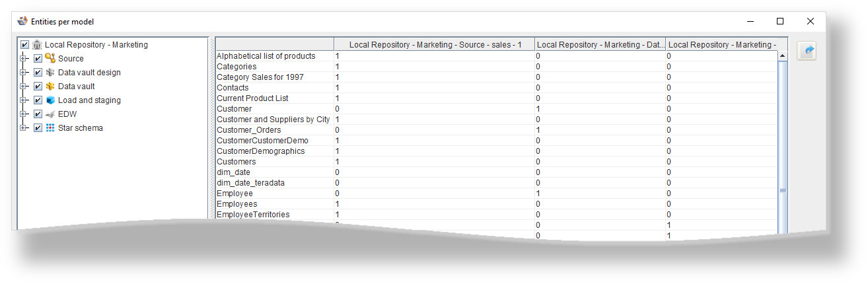Select the Customers row
Screen dimensions: 868x284
497,162
